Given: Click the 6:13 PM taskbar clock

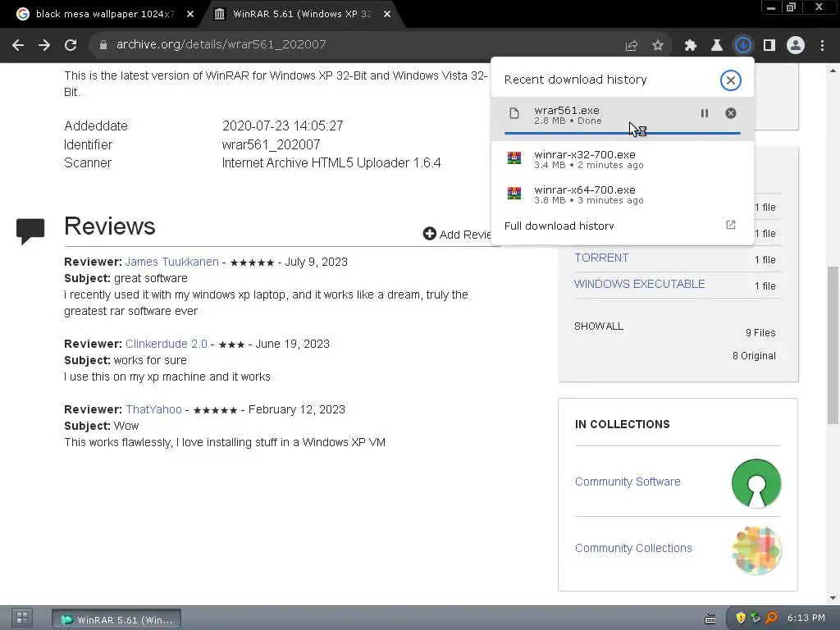Looking at the screenshot, I should pos(806,618).
